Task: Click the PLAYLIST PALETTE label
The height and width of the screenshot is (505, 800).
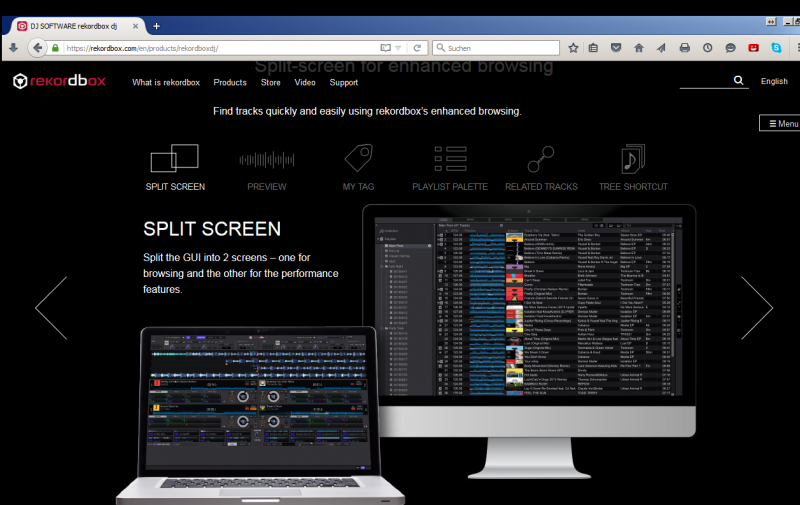Action: [x=450, y=187]
